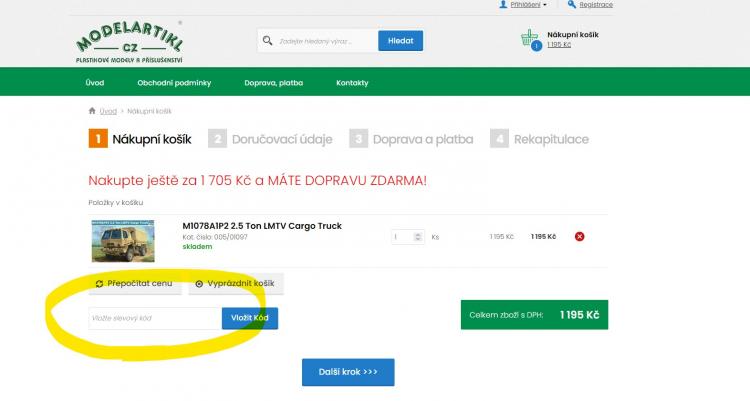Click the user icon beside Přihlášení
The width and height of the screenshot is (750, 401).
pyautogui.click(x=503, y=4)
